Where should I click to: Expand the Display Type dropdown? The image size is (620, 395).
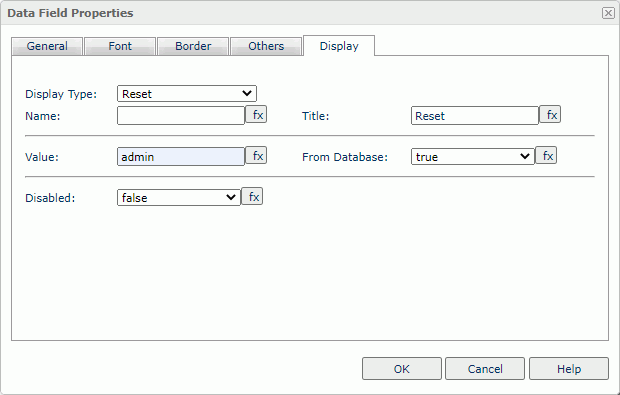click(x=187, y=94)
